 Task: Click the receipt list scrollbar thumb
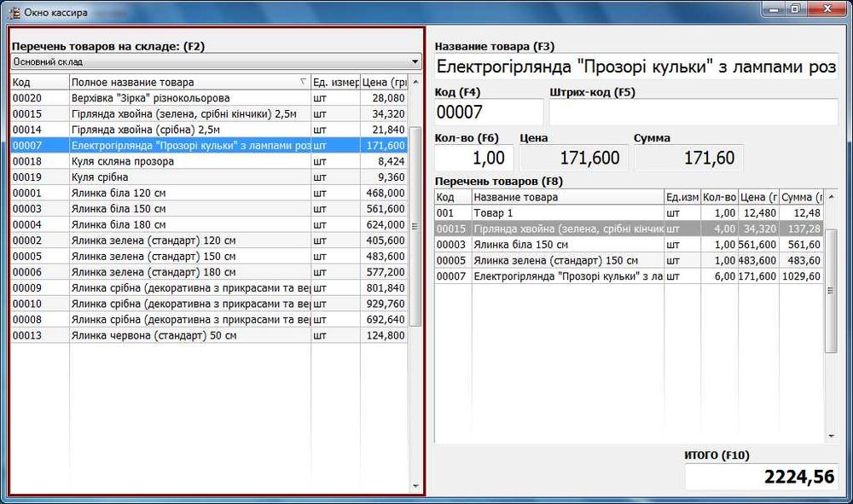tap(831, 291)
